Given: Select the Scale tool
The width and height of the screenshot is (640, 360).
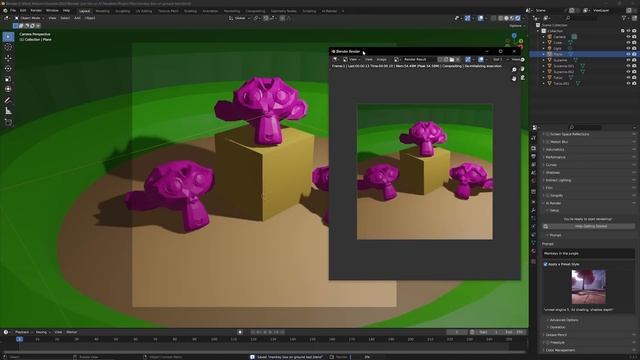Looking at the screenshot, I should pos(8,79).
